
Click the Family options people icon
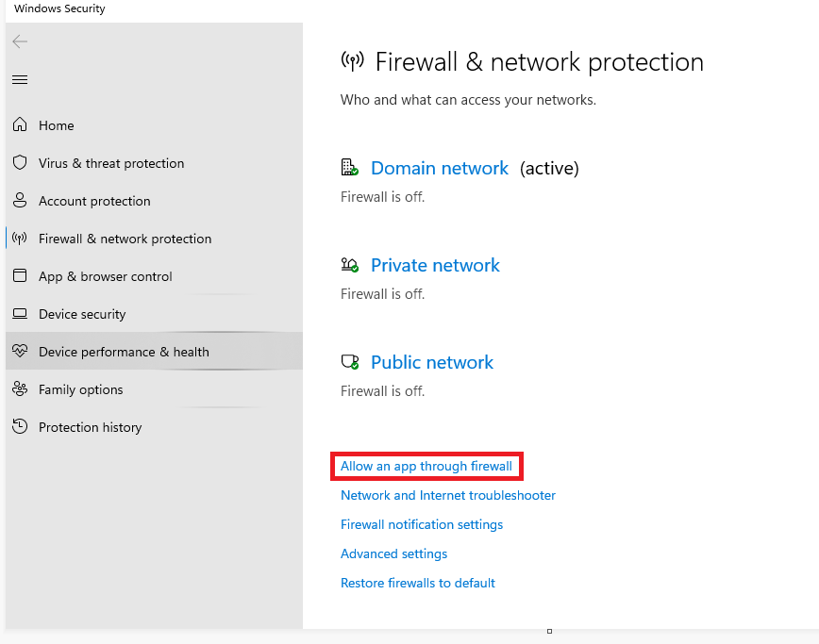point(20,389)
